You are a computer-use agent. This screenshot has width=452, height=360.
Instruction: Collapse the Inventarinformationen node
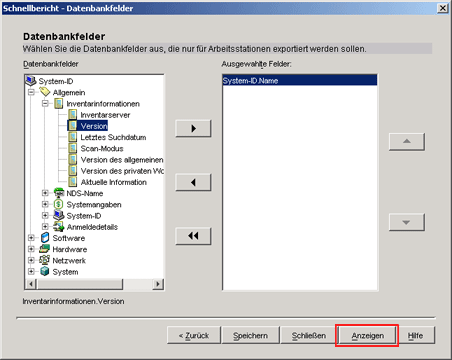pyautogui.click(x=45, y=103)
